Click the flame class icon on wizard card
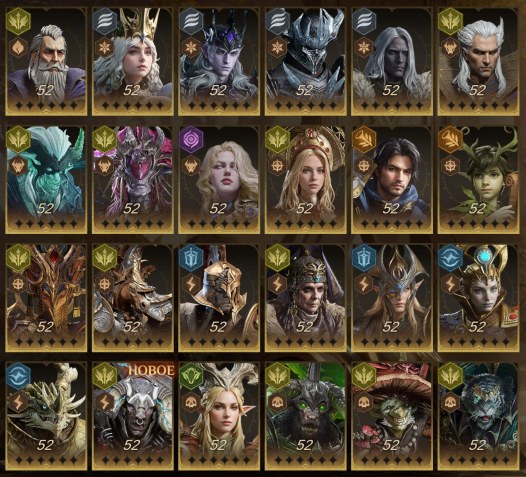The height and width of the screenshot is (477, 526). tap(18, 47)
